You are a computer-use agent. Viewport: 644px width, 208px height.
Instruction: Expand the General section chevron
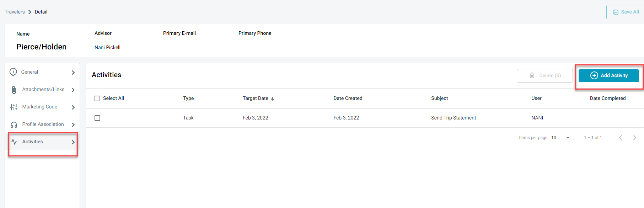pos(73,73)
